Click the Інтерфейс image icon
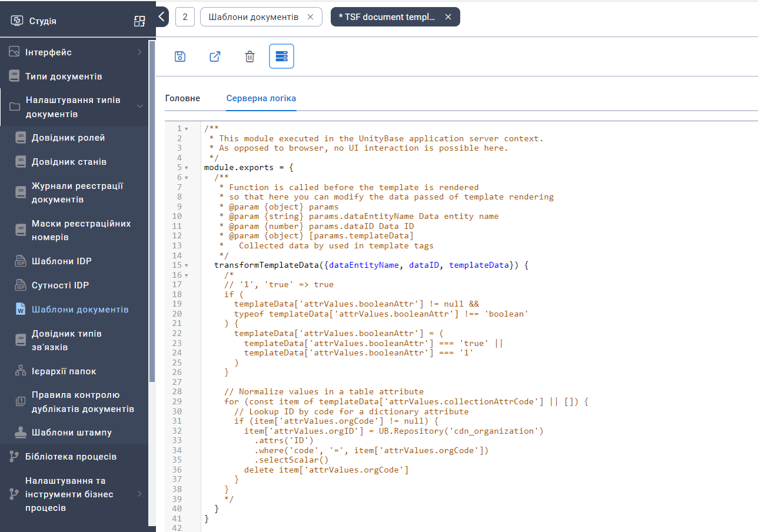The height and width of the screenshot is (532, 758). (14, 52)
